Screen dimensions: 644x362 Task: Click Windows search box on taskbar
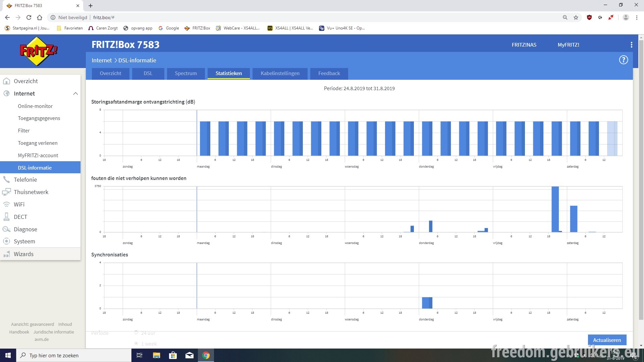[74, 355]
